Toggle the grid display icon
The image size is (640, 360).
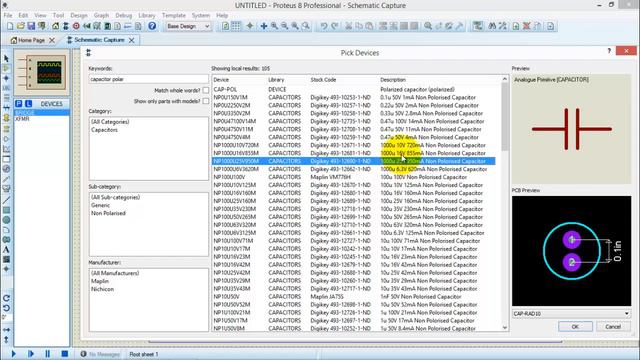pos(236,26)
